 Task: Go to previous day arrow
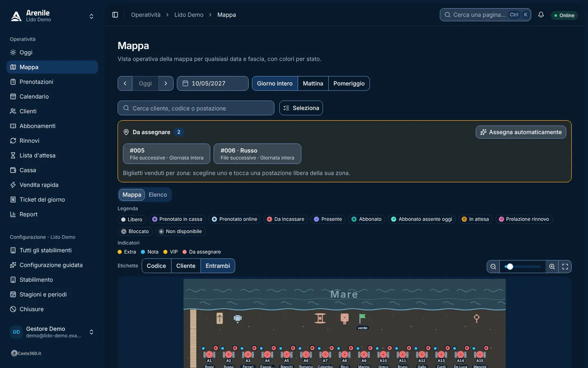(x=125, y=83)
